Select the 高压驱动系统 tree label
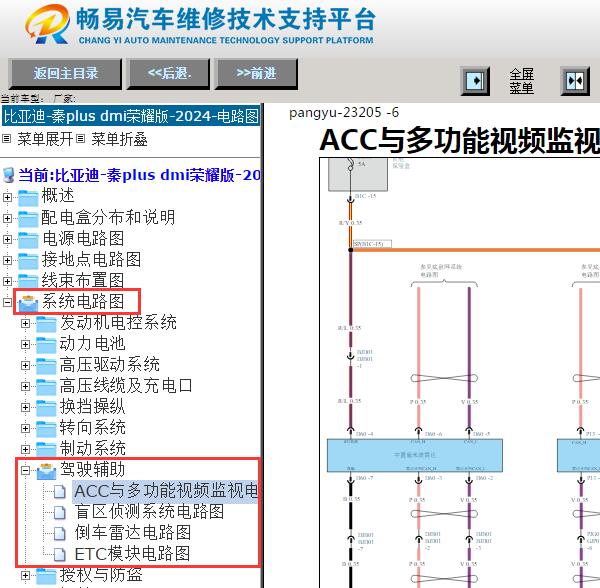Viewport: 600px width, 588px height. [109, 365]
